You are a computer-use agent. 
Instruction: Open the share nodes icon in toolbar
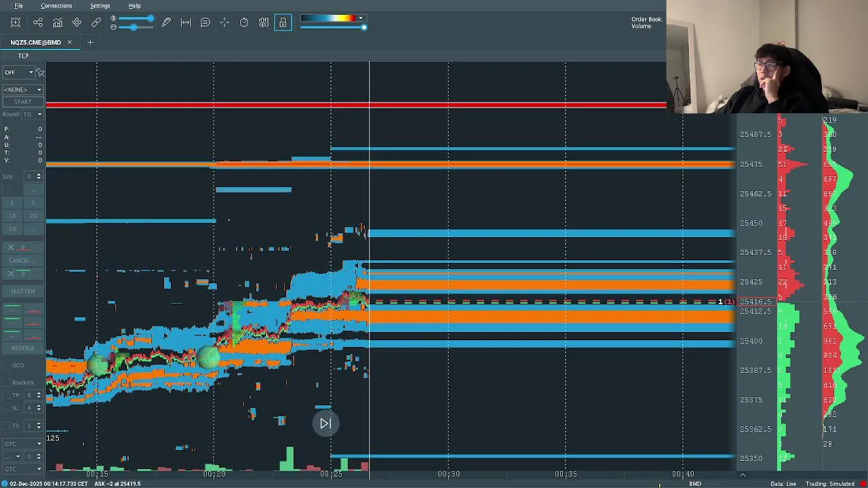(x=38, y=22)
